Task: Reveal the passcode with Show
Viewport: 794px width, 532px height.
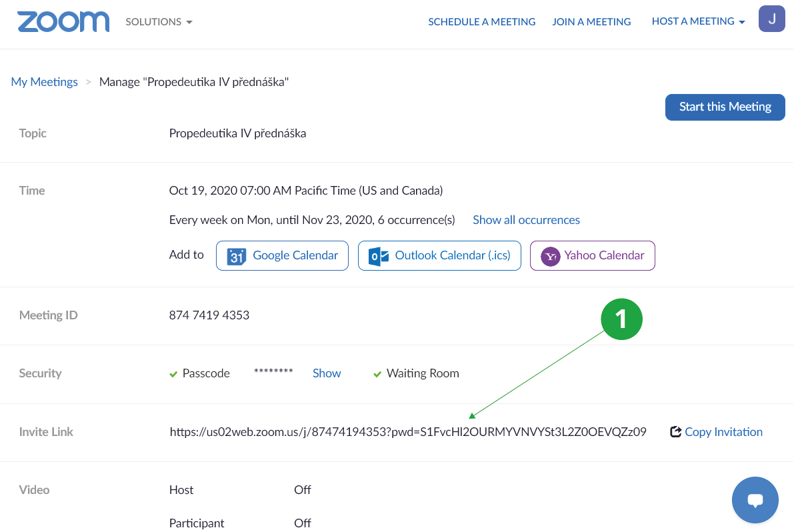Action: pos(327,373)
